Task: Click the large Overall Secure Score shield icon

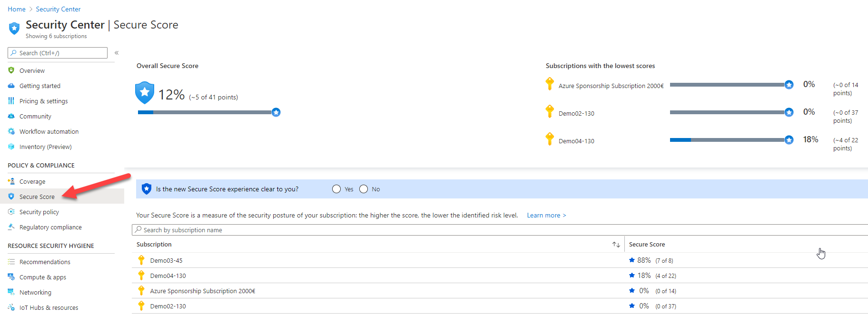Action: (145, 93)
